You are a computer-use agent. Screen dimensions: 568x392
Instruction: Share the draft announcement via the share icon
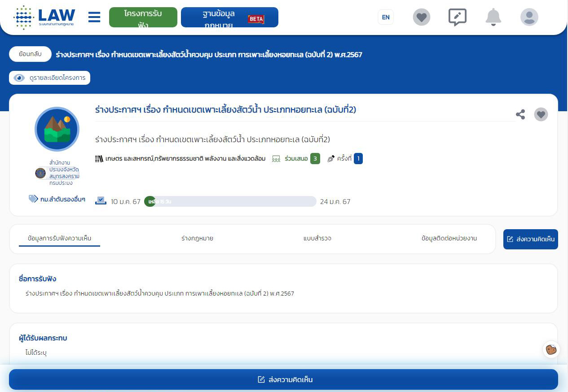click(x=520, y=114)
